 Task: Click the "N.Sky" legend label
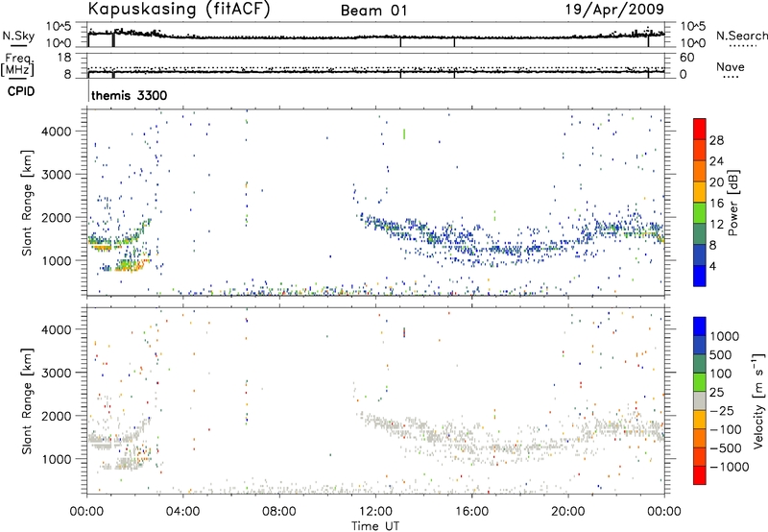(x=18, y=36)
